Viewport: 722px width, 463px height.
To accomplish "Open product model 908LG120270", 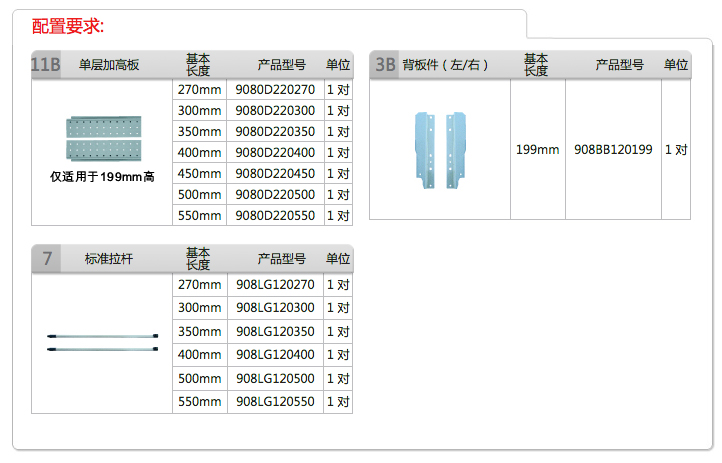I will click(275, 284).
